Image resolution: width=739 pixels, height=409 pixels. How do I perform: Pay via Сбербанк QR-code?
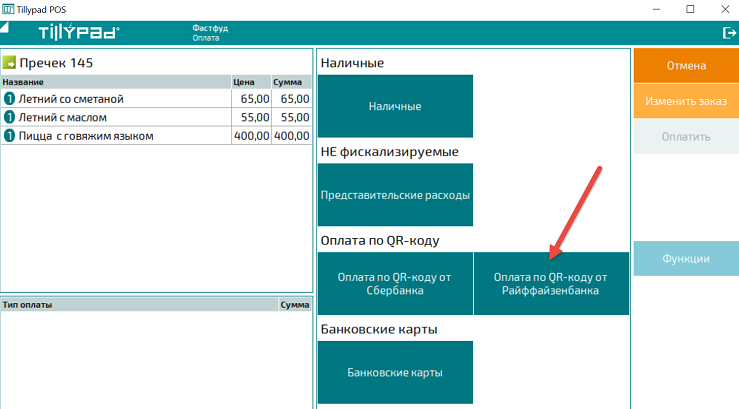[395, 284]
